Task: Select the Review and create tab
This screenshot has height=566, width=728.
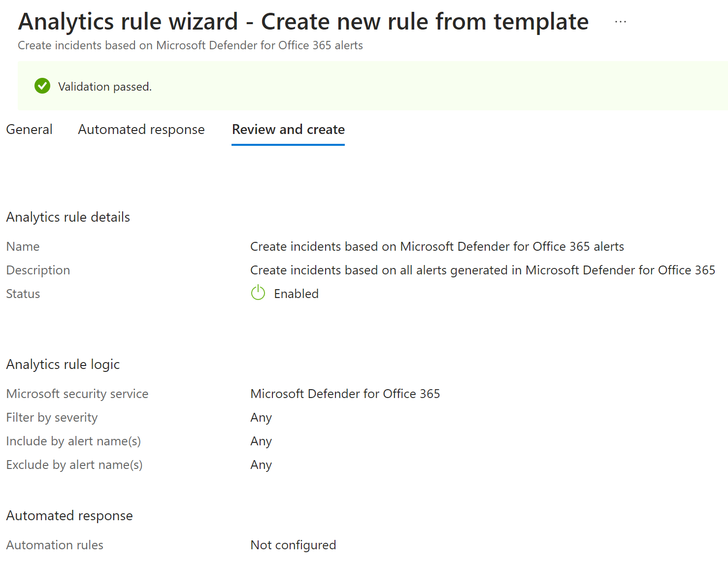Action: click(x=288, y=130)
